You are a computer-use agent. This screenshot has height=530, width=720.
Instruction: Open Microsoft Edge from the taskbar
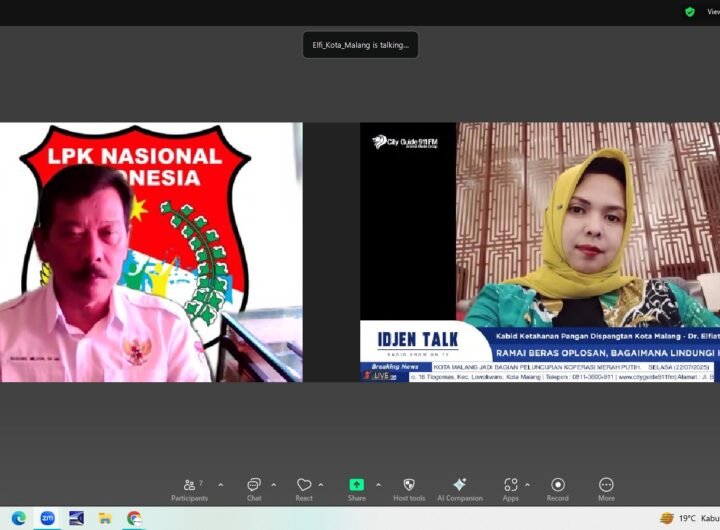19,519
